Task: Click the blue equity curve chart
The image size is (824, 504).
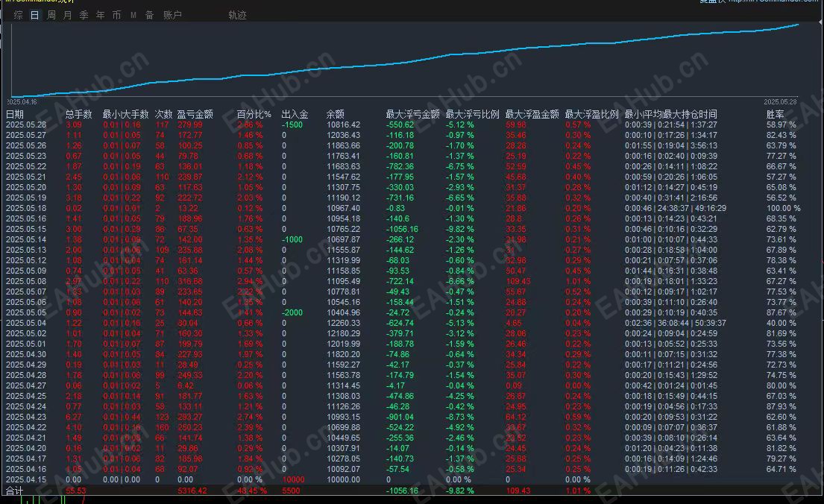Action: [x=405, y=60]
